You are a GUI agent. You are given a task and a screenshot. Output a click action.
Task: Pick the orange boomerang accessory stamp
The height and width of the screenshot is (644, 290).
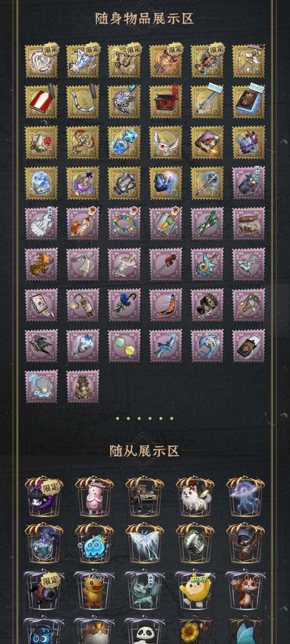coord(166,305)
